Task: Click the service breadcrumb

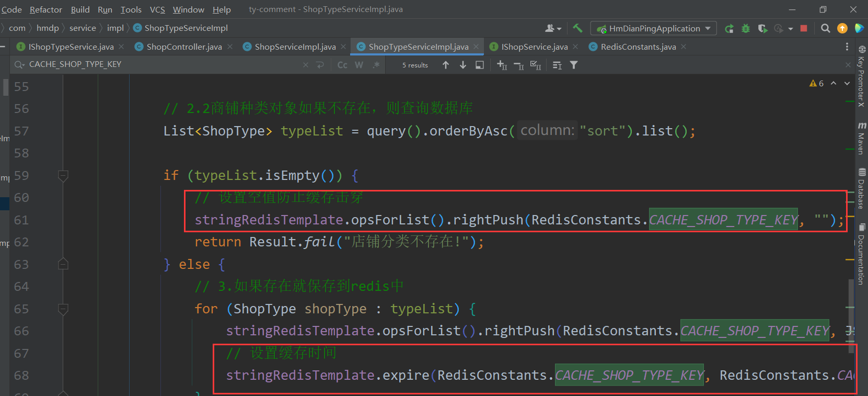Action: pos(83,28)
